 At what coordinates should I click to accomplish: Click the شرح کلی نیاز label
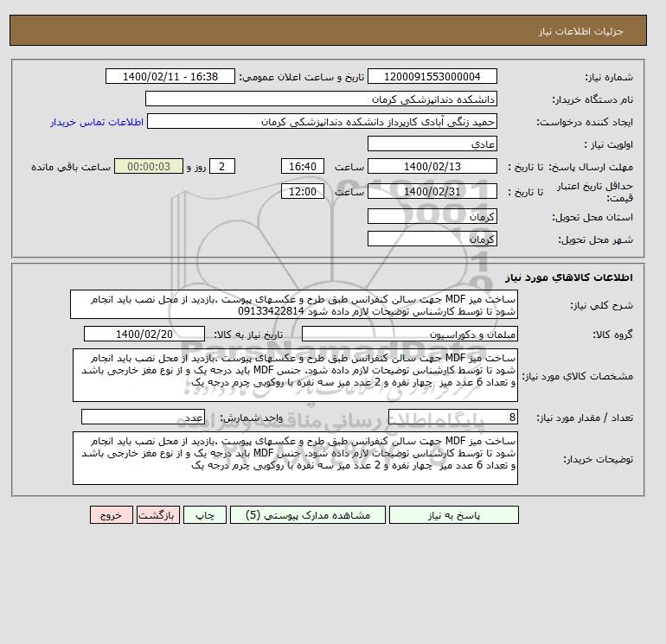click(x=601, y=305)
